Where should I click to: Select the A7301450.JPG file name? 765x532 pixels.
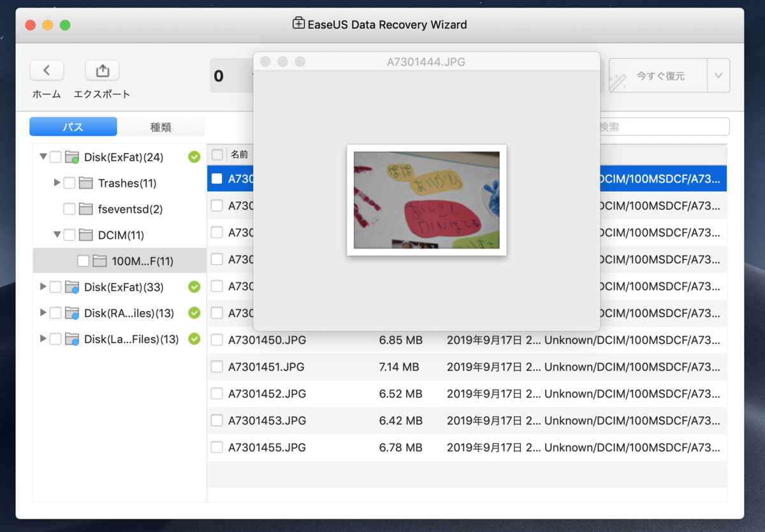coord(267,340)
